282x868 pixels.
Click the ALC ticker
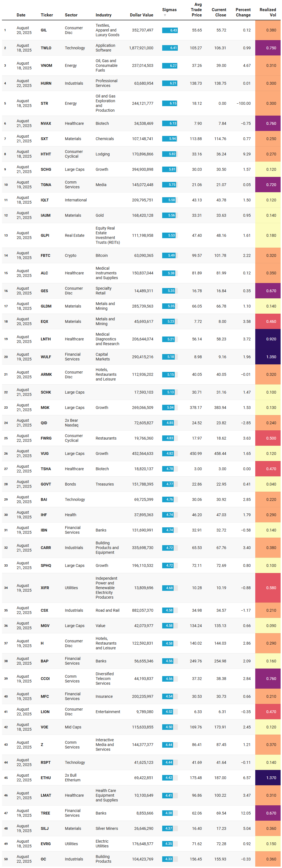coord(45,273)
